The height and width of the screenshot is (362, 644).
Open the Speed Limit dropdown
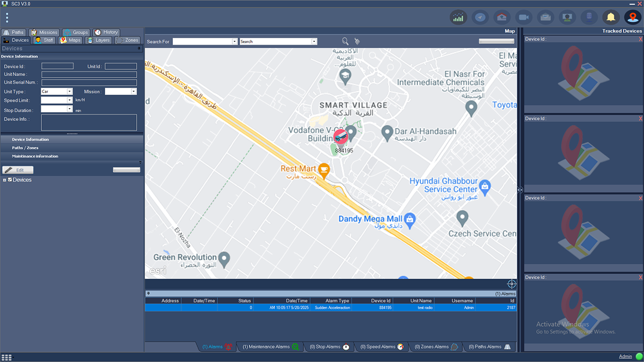[x=69, y=100]
